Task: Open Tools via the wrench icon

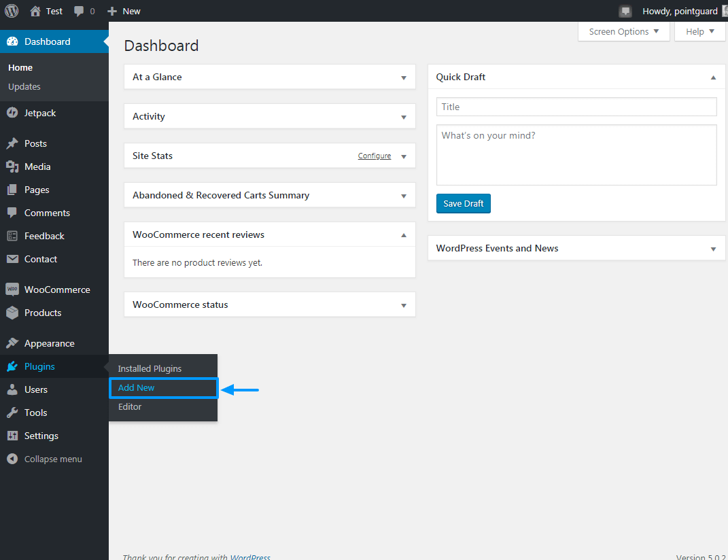Action: [x=12, y=413]
